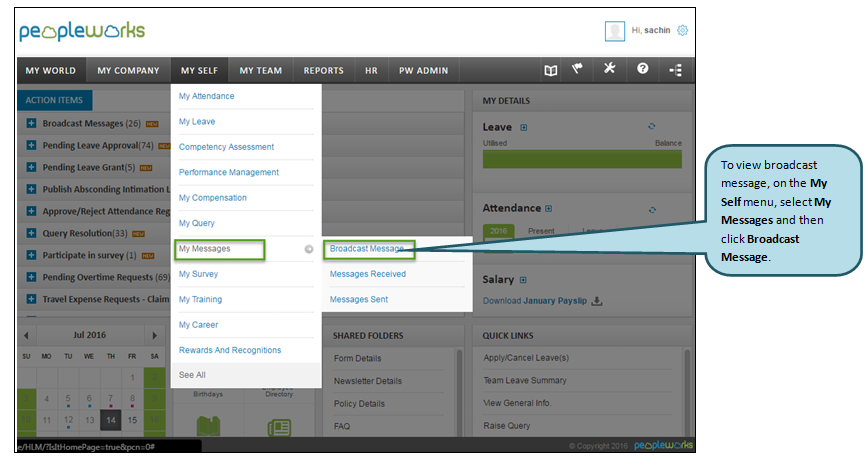Expand Pending Leave Grant(5) item
The height and width of the screenshot is (473, 868).
coord(32,167)
